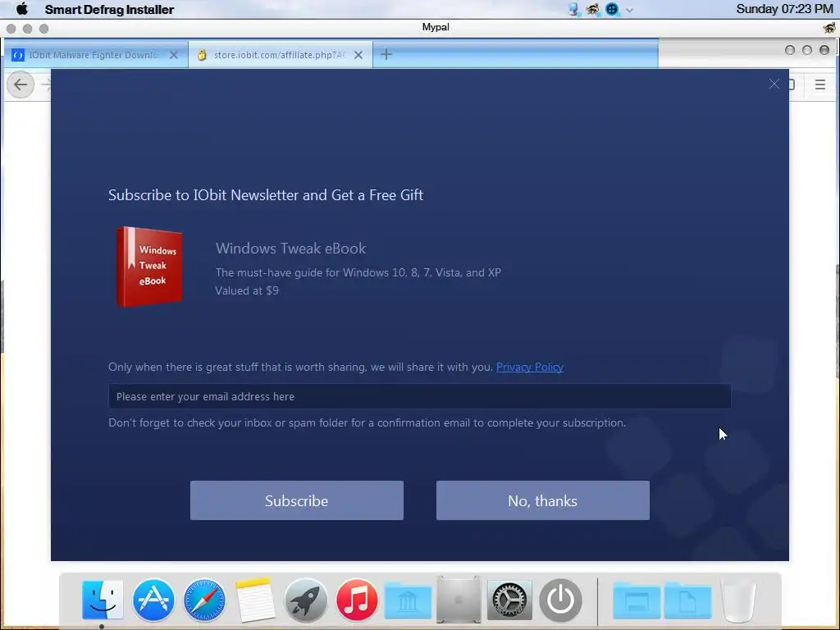Open Launchpad rocket icon in dock
The image size is (840, 630).
pyautogui.click(x=306, y=600)
